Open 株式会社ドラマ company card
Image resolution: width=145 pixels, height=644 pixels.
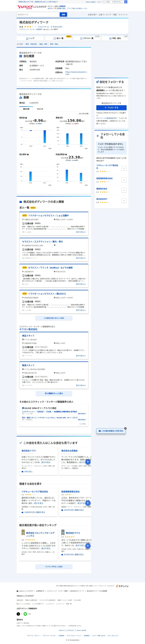coord(29,451)
